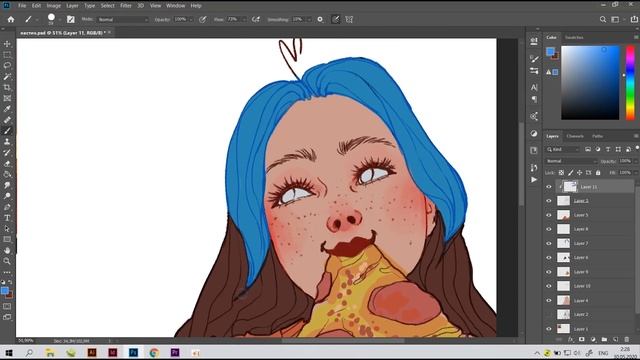Switch to the Paths tab
Screen dimensions: 640x360
click(x=598, y=136)
